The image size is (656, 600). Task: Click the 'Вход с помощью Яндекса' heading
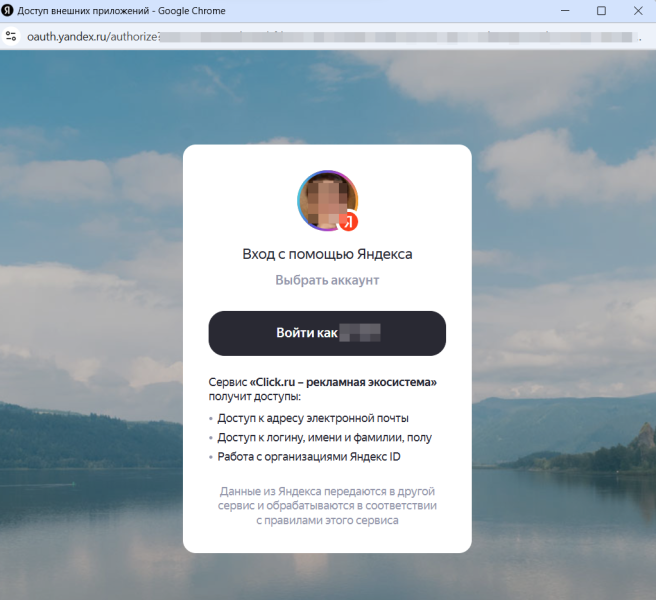tap(327, 254)
